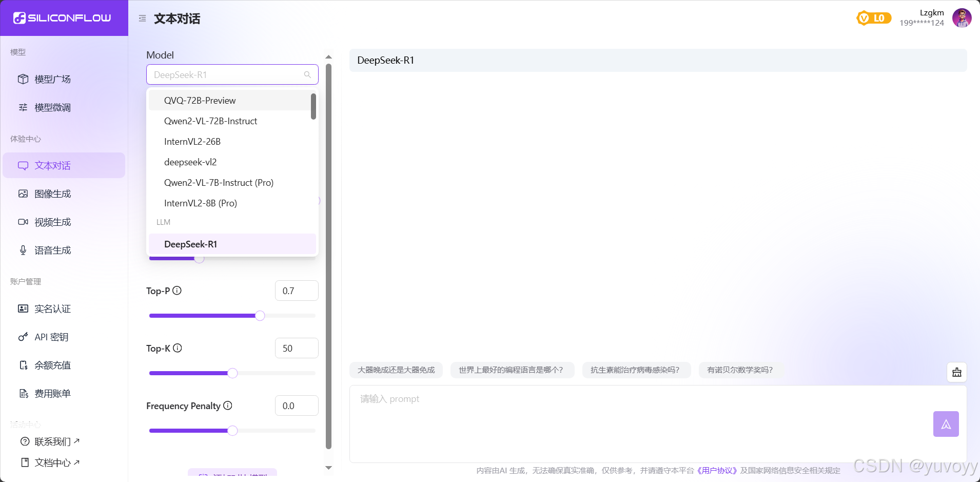Viewport: 980px width, 482px height.
Task: Click the key icon beside API 密钥
Action: pyautogui.click(x=23, y=337)
